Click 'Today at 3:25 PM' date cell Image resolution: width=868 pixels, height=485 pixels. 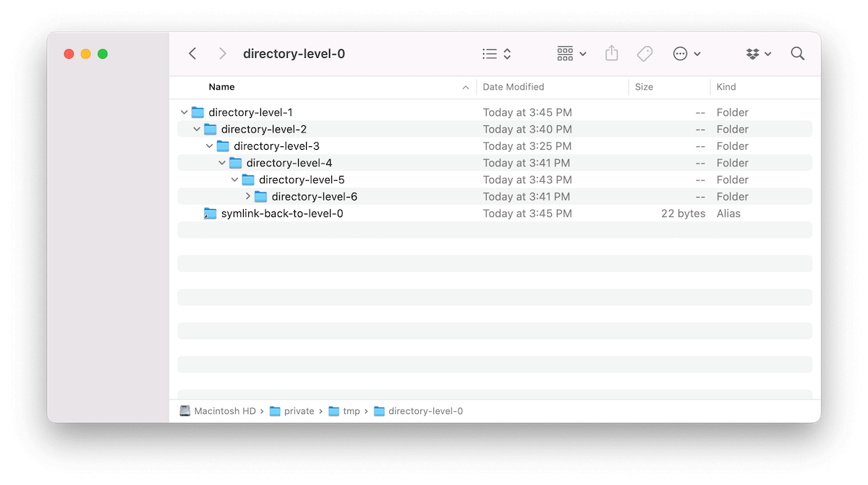[527, 146]
